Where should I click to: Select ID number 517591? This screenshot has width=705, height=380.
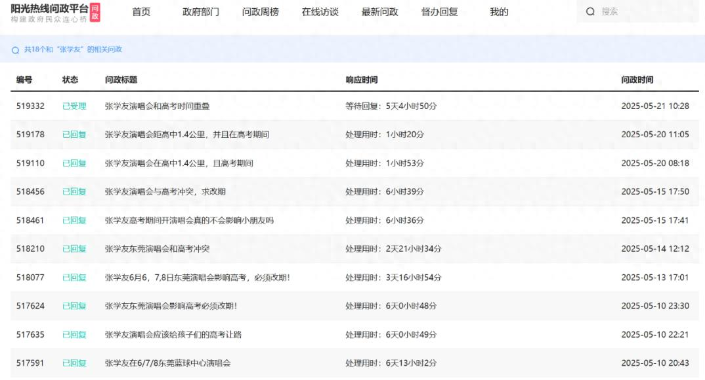click(x=30, y=363)
